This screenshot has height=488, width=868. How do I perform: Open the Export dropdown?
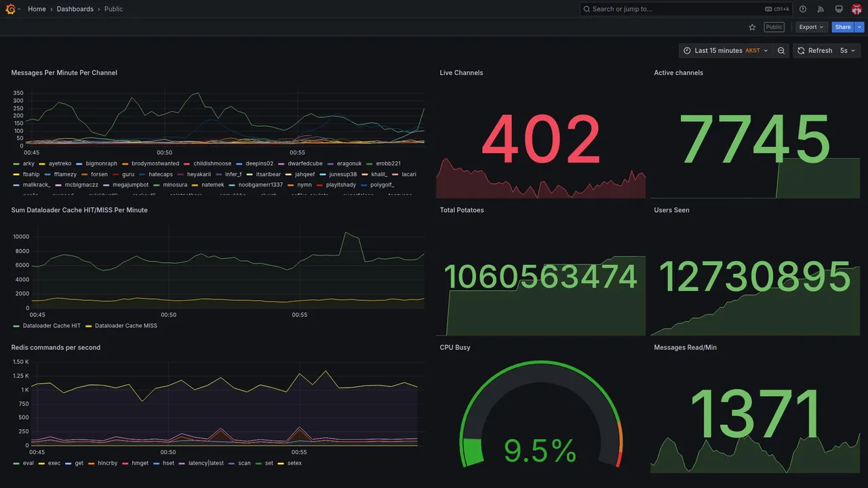click(x=811, y=27)
